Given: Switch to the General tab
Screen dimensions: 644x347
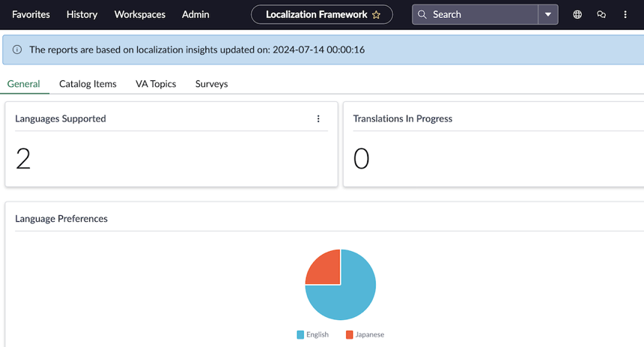Looking at the screenshot, I should click(23, 84).
